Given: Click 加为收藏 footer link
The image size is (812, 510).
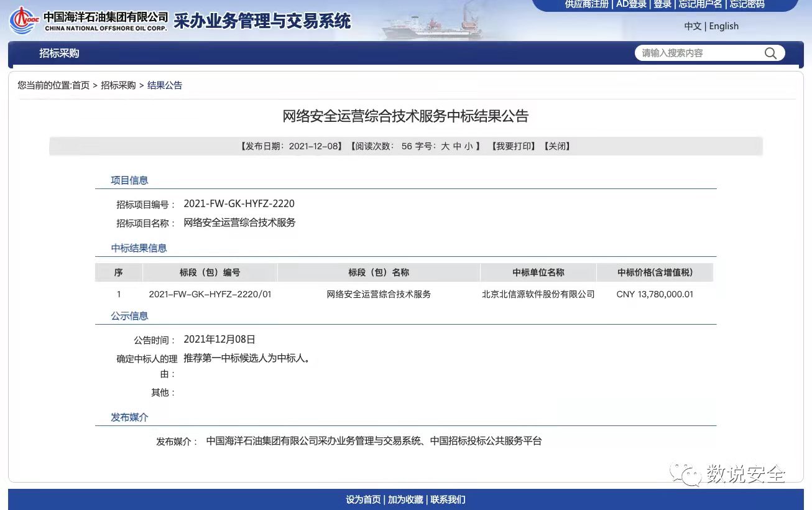Looking at the screenshot, I should coord(405,499).
